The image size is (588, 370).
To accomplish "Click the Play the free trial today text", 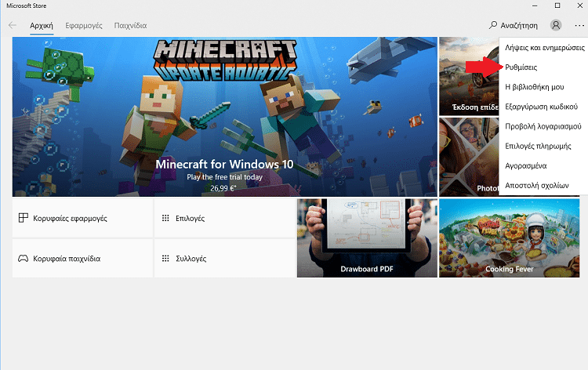I will [225, 177].
